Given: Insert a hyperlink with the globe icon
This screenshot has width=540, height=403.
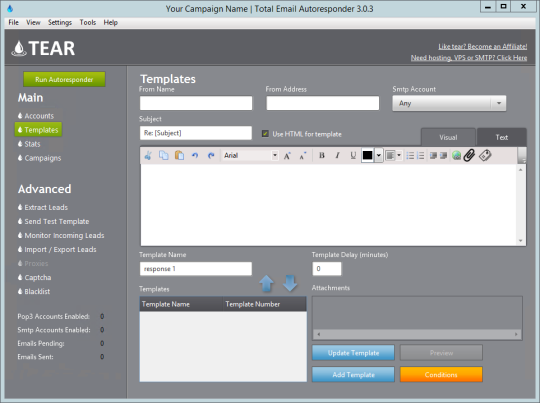Looking at the screenshot, I should (x=456, y=156).
